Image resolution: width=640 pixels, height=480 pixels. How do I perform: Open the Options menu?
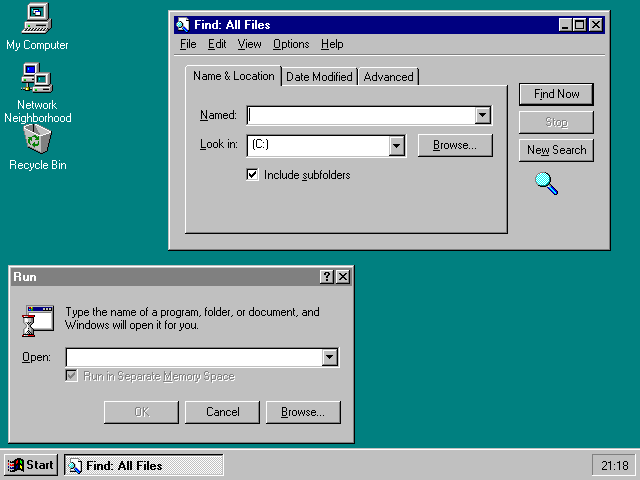[x=291, y=44]
